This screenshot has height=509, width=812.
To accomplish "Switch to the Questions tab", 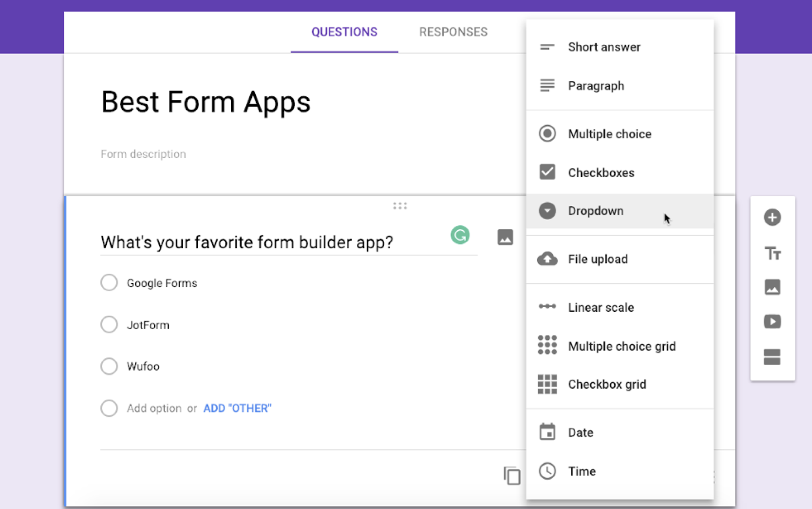I will tap(344, 32).
